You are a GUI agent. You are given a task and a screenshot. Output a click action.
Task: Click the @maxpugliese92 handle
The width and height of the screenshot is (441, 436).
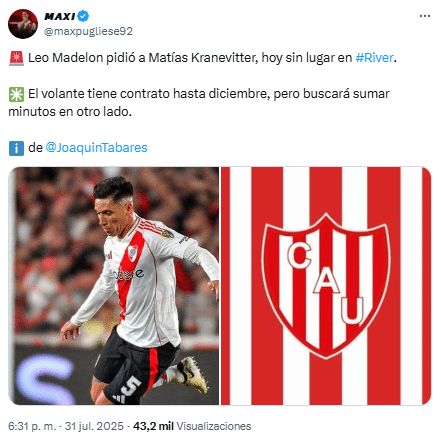click(x=88, y=31)
